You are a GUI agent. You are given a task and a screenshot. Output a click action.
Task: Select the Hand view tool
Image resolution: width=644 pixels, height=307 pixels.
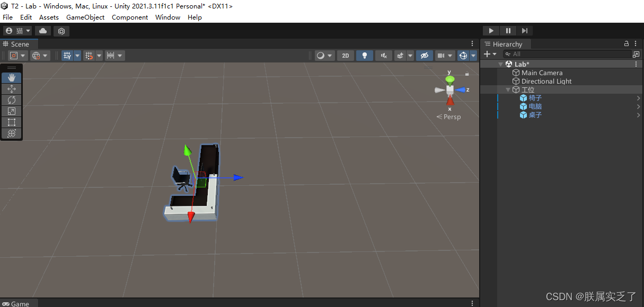pos(12,77)
